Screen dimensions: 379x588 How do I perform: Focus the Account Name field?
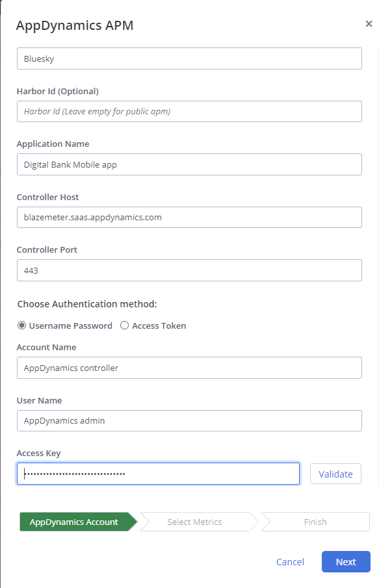point(190,368)
